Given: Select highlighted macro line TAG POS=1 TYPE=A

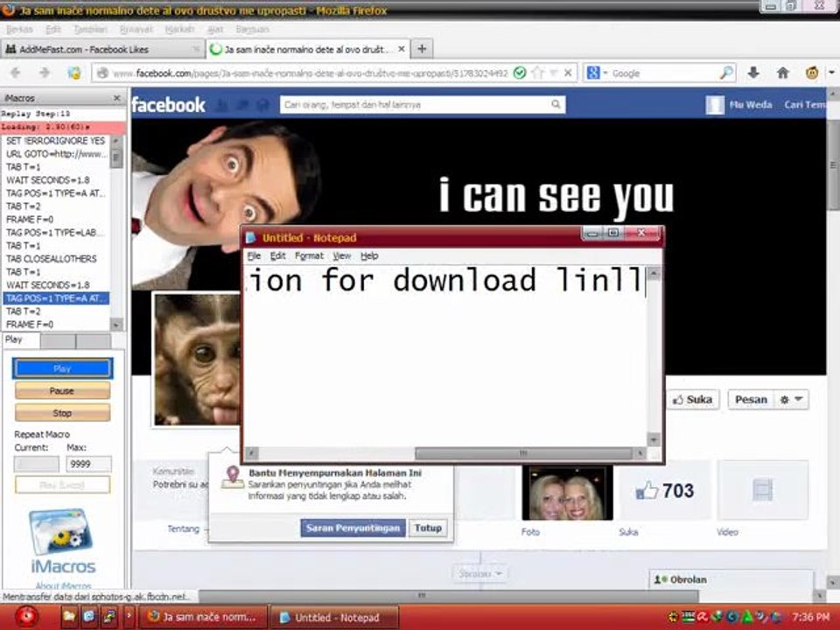Looking at the screenshot, I should click(x=56, y=298).
